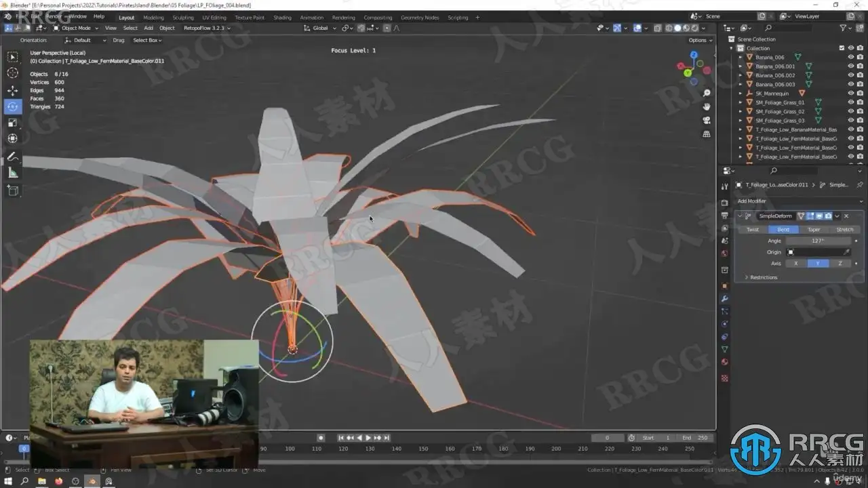Viewport: 868px width, 488px height.
Task: Select the Measure tool
Action: coord(13,173)
